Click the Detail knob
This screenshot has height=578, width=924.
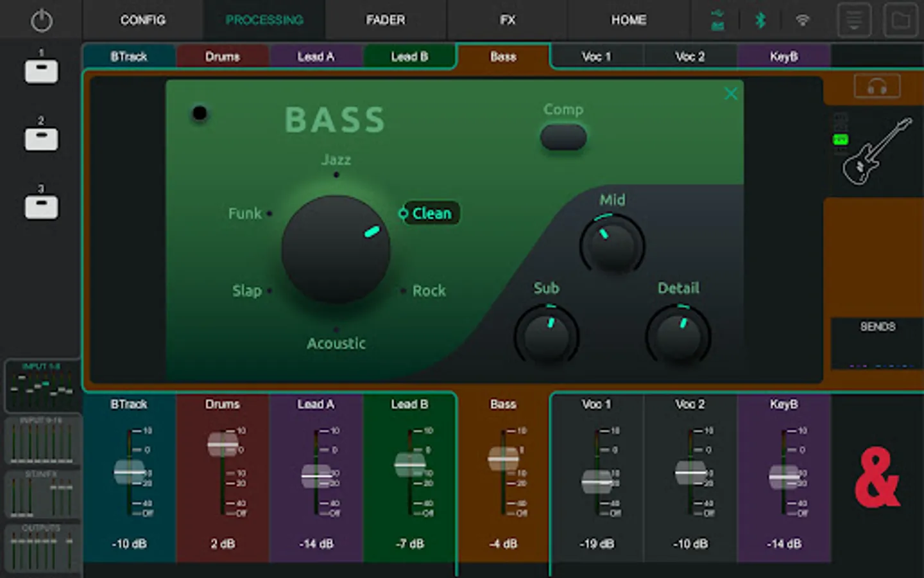(x=678, y=335)
